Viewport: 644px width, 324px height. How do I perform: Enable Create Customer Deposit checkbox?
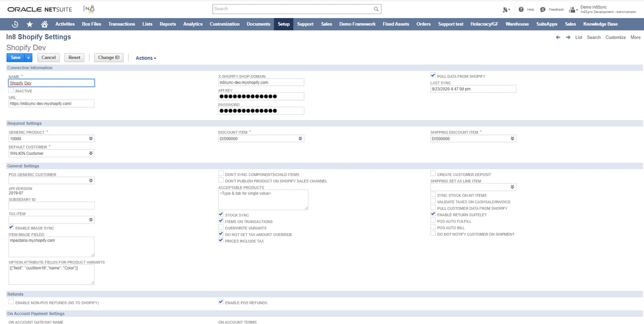433,174
